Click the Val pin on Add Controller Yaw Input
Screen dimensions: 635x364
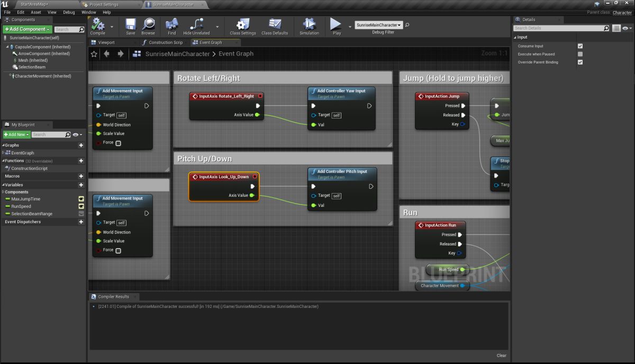[313, 125]
